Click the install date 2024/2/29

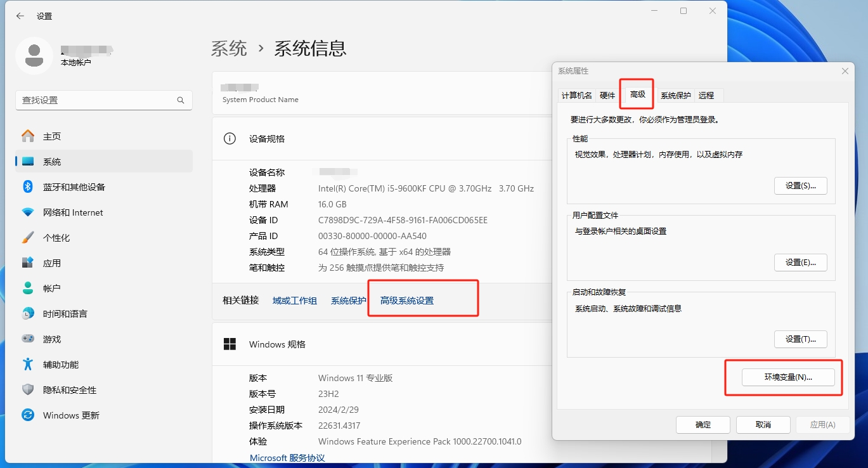[x=338, y=410]
